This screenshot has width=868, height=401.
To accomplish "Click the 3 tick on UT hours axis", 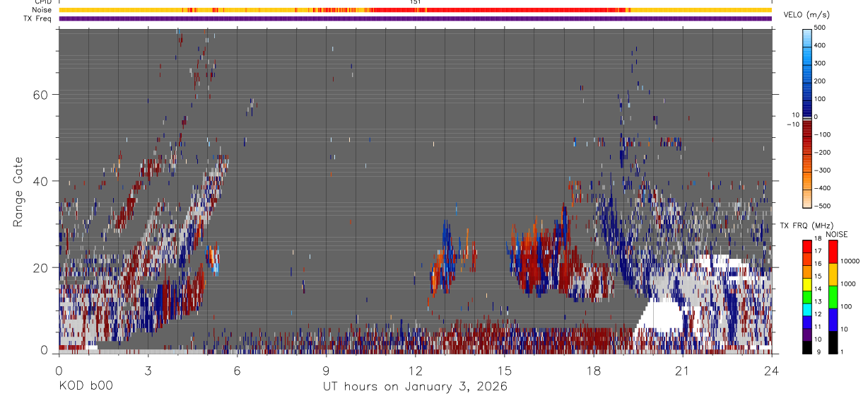I will pyautogui.click(x=148, y=371).
